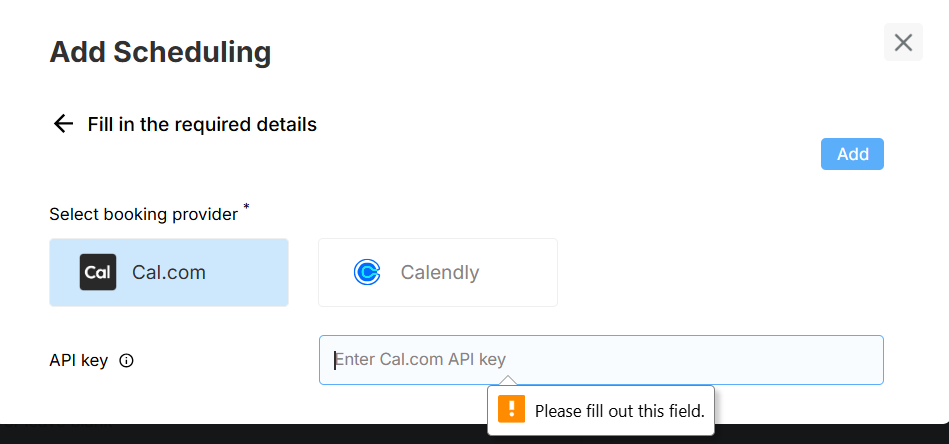The height and width of the screenshot is (444, 949).
Task: Click the Select booking provider label
Action: point(143,214)
